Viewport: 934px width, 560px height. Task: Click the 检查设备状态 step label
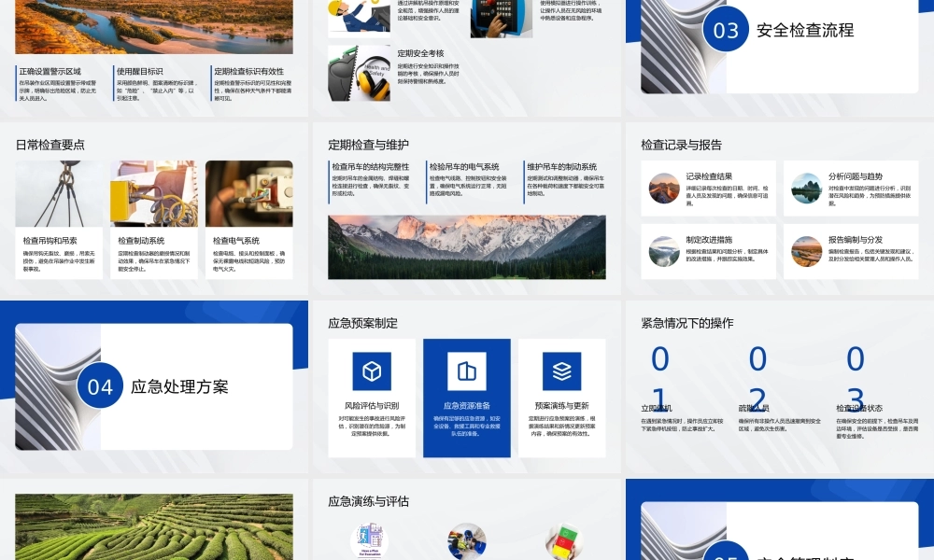859,408
